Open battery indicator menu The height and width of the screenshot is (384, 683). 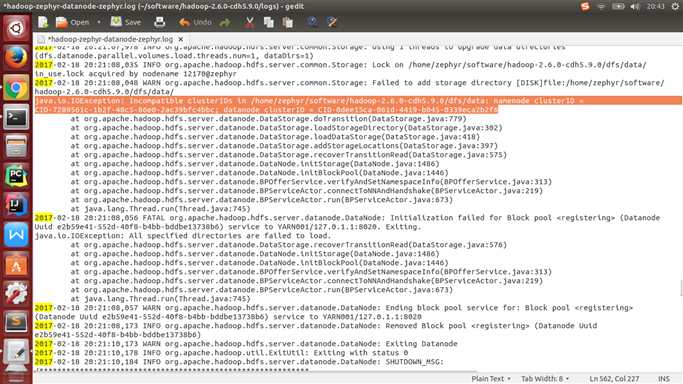click(x=618, y=6)
